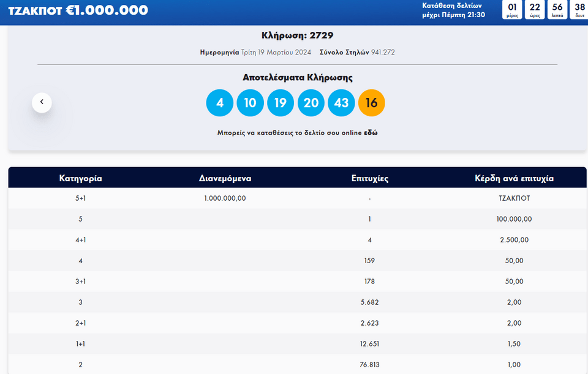Select drawn number ball 43
Image resolution: width=588 pixels, height=374 pixels.
(341, 103)
